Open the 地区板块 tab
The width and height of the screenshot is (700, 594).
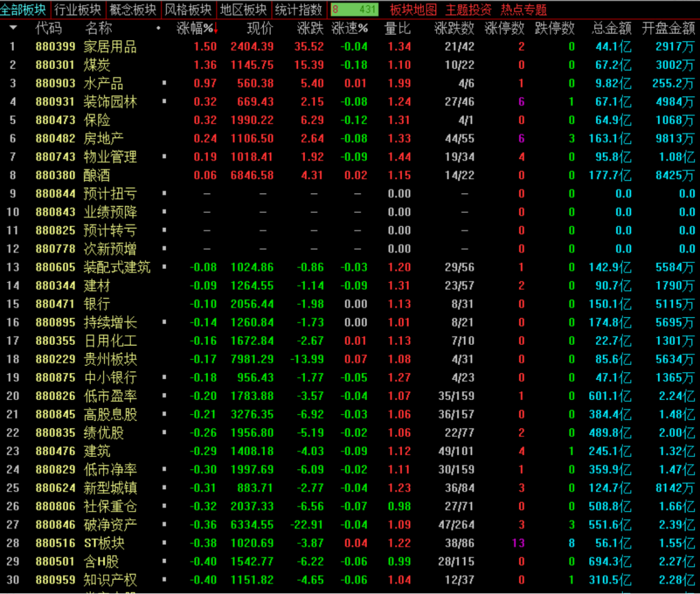click(x=243, y=9)
